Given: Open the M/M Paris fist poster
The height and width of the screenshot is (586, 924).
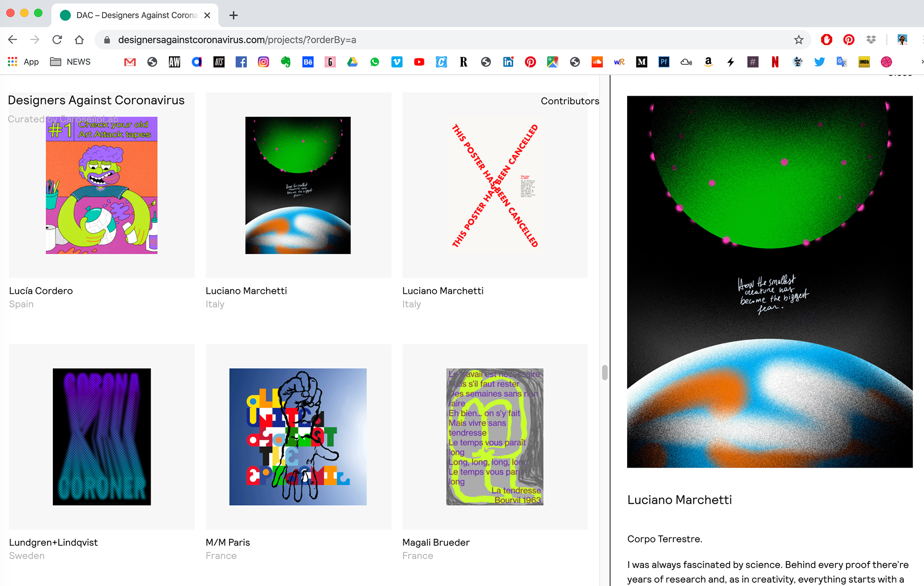Looking at the screenshot, I should [x=298, y=437].
